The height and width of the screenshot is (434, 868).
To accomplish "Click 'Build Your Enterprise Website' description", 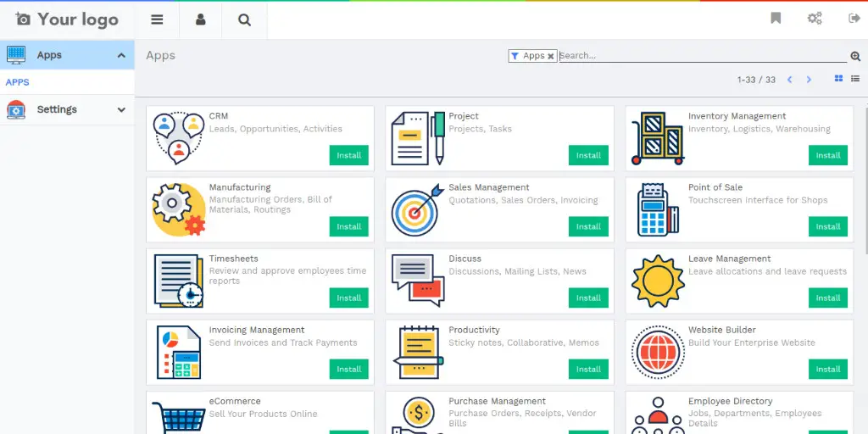I will pyautogui.click(x=752, y=342).
